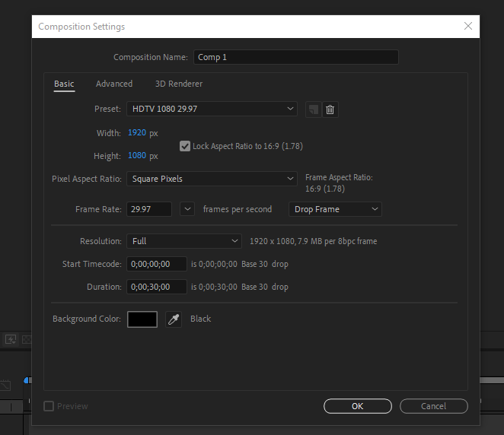Open the Preset dropdown HDTV 1080 29.97
504x435 pixels.
pyautogui.click(x=212, y=109)
